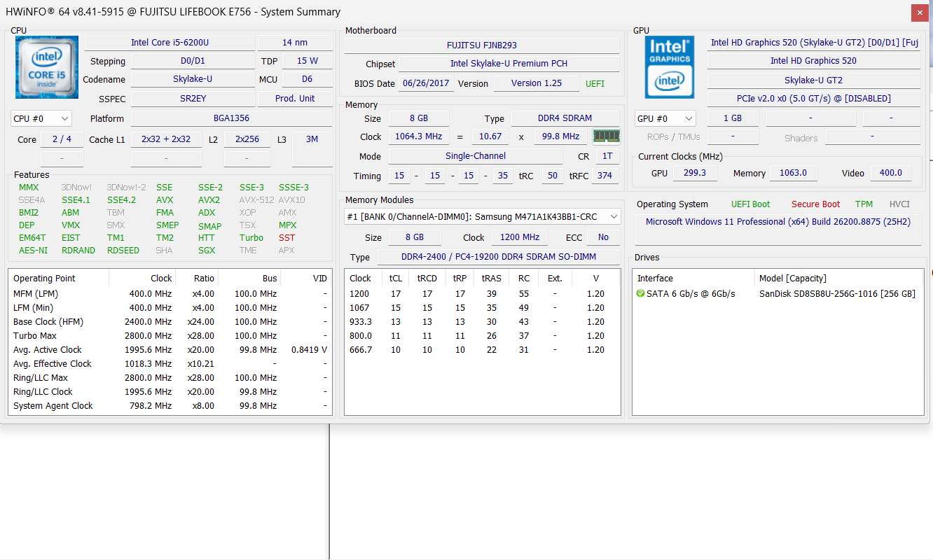Click the Intel HD Graphics 520 field
This screenshot has width=933, height=560.
[x=813, y=61]
